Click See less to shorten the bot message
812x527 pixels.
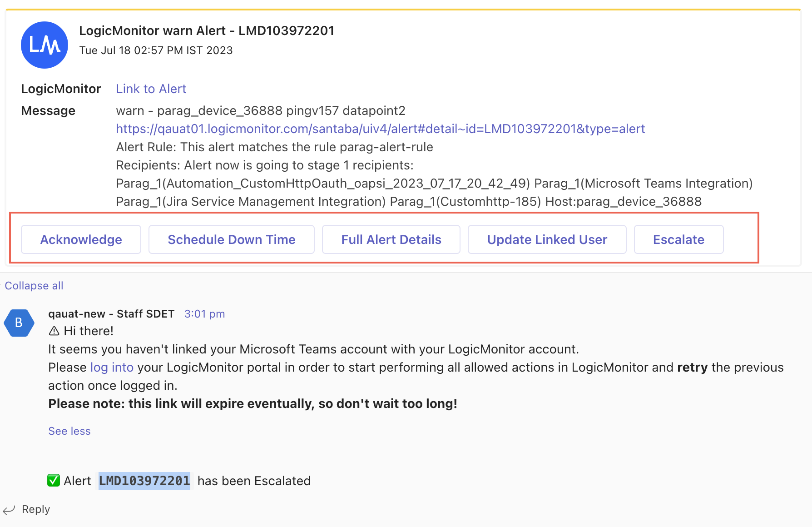point(69,431)
